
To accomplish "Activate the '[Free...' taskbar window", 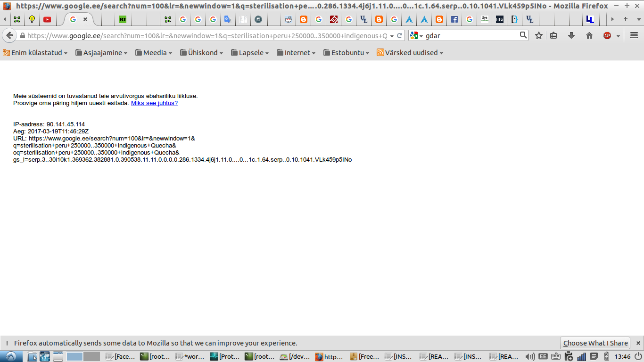I will (x=365, y=356).
